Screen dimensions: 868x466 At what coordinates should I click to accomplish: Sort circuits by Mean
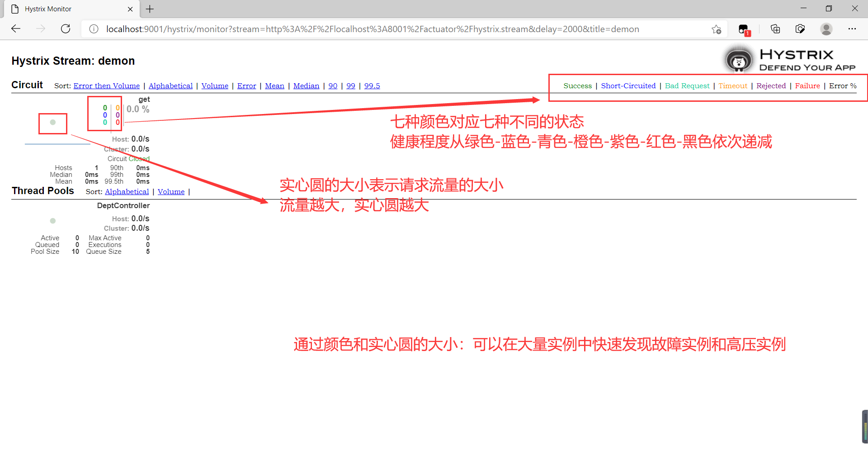coord(274,86)
